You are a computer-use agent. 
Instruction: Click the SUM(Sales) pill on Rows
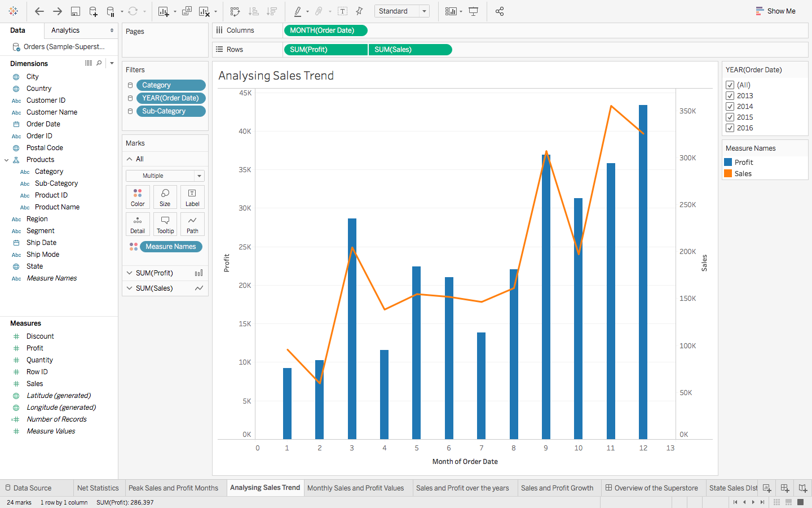[x=410, y=49]
